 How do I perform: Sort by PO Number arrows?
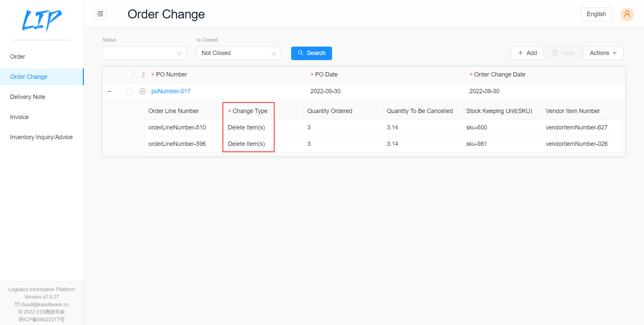click(144, 75)
